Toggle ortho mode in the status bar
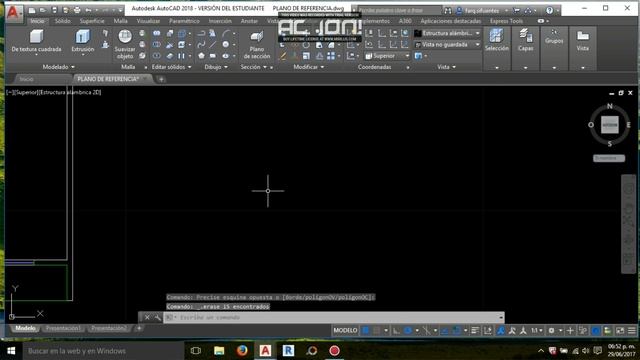The height and width of the screenshot is (360, 640). click(x=396, y=331)
